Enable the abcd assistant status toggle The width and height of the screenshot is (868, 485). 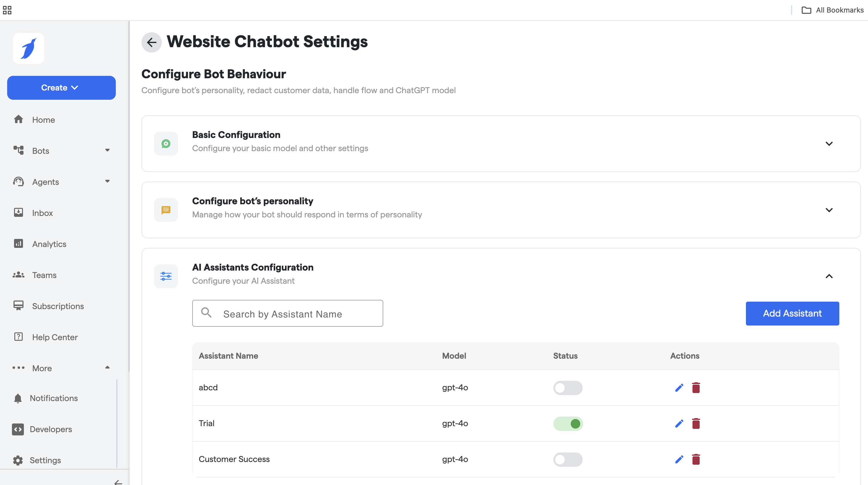click(x=567, y=388)
